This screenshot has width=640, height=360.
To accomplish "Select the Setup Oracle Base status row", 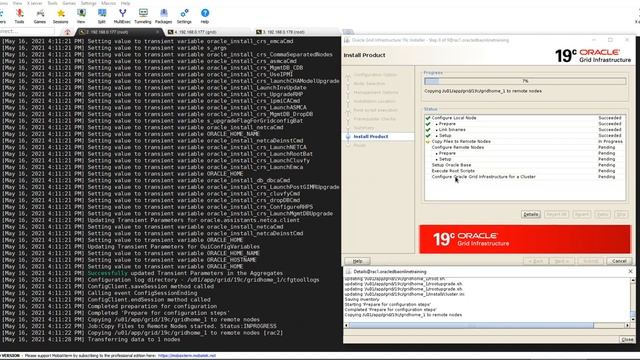I will click(524, 165).
